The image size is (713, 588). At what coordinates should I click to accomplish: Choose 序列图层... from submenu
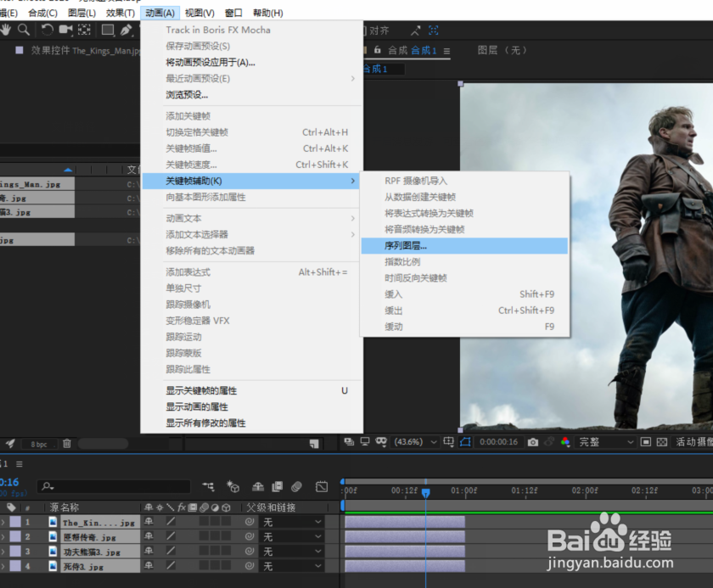(x=464, y=246)
